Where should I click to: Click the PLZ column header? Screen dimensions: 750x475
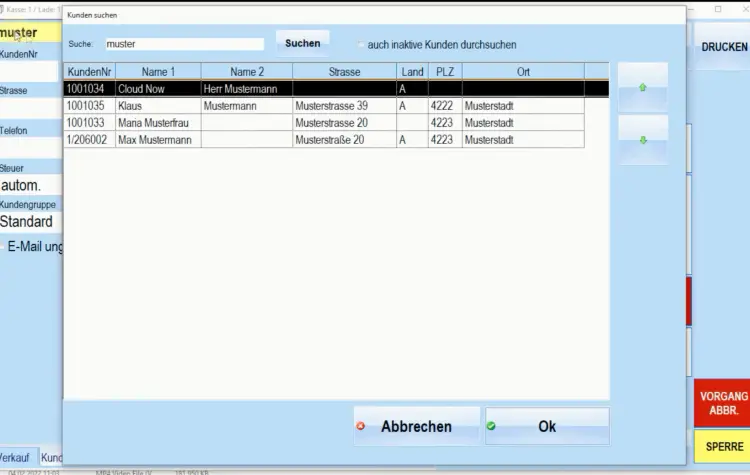pyautogui.click(x=444, y=72)
